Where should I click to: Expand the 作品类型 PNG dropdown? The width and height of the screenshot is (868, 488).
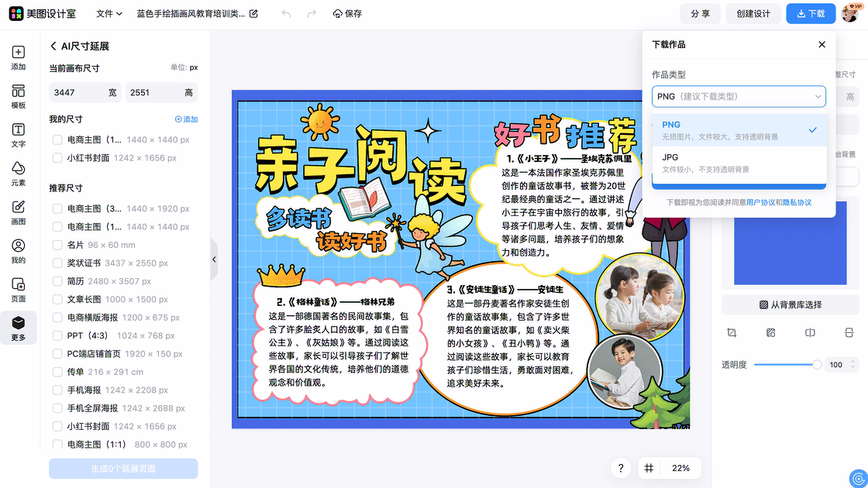tap(739, 97)
